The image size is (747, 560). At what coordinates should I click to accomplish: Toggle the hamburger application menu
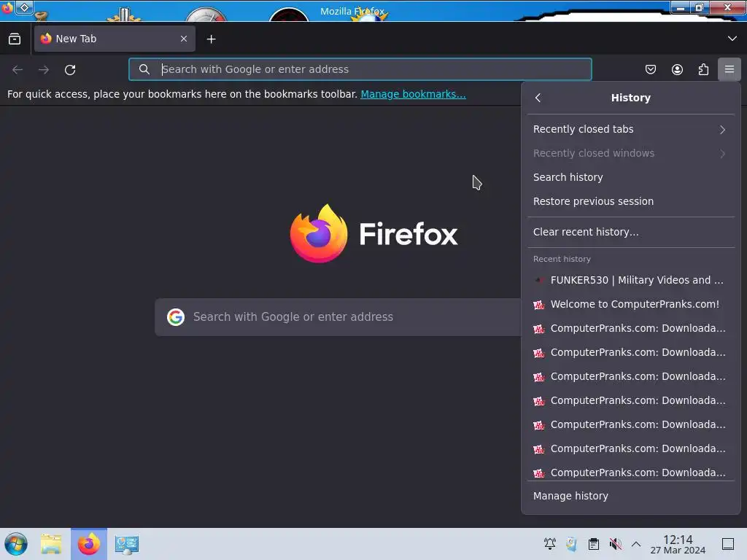[x=729, y=69]
